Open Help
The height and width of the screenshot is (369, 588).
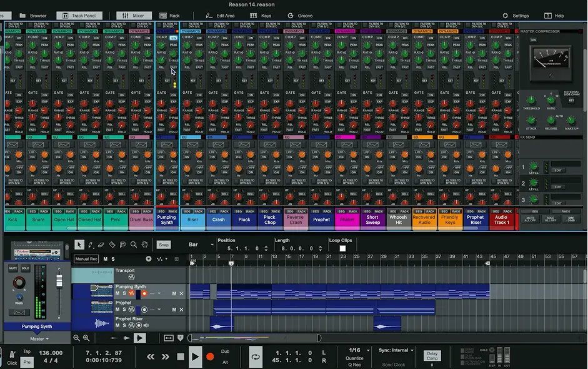click(554, 16)
